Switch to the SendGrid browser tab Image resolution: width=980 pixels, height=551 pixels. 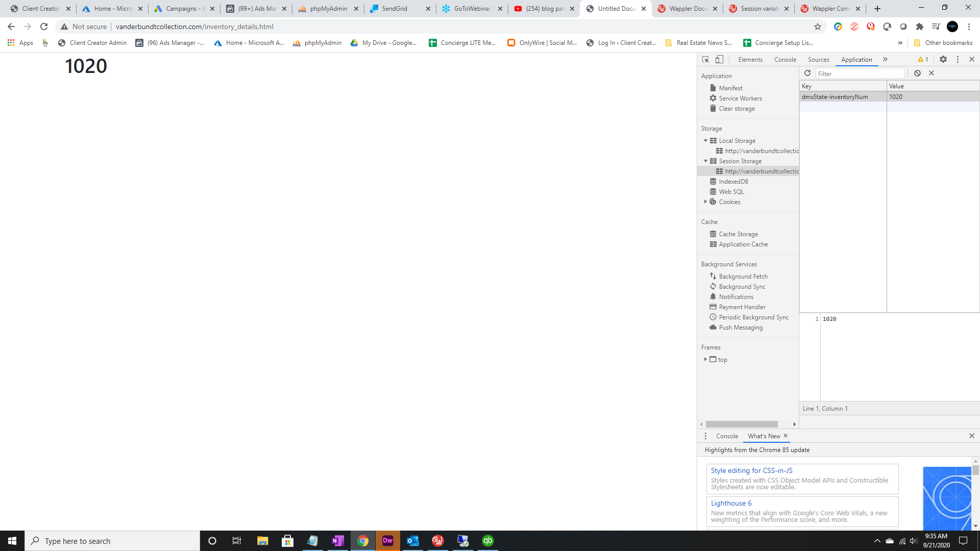click(400, 9)
